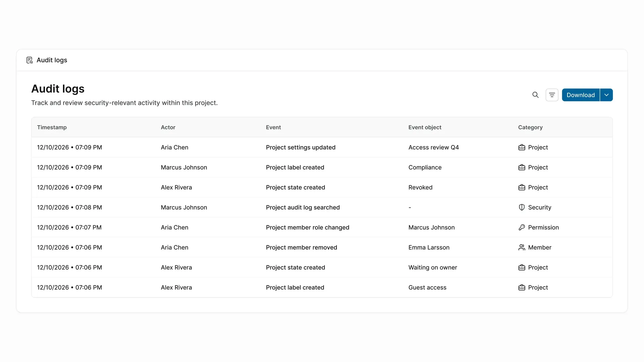Screen dimensions: 644x362
Task: Click the briefcase icon in Revoked row
Action: [x=522, y=187]
